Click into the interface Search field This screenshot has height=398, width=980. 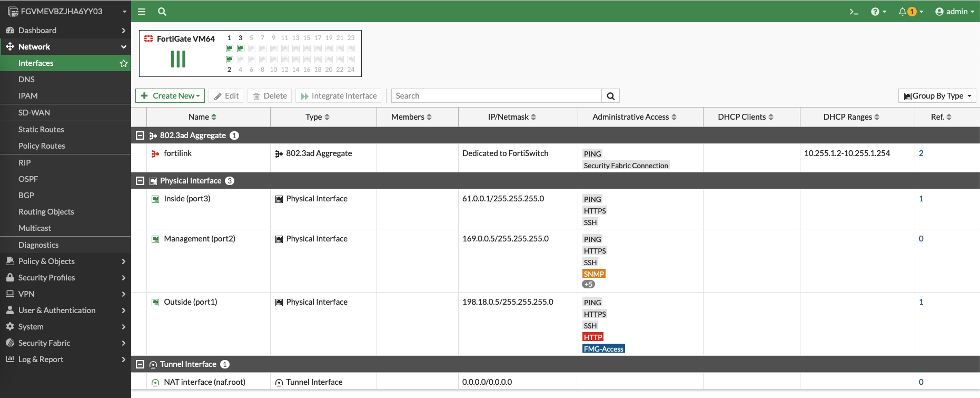(496, 96)
